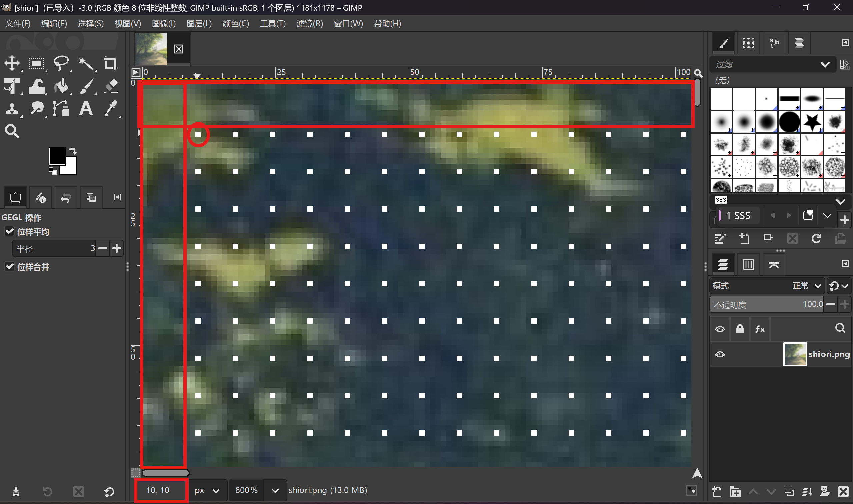Switch to the Channels tab

pos(748,264)
